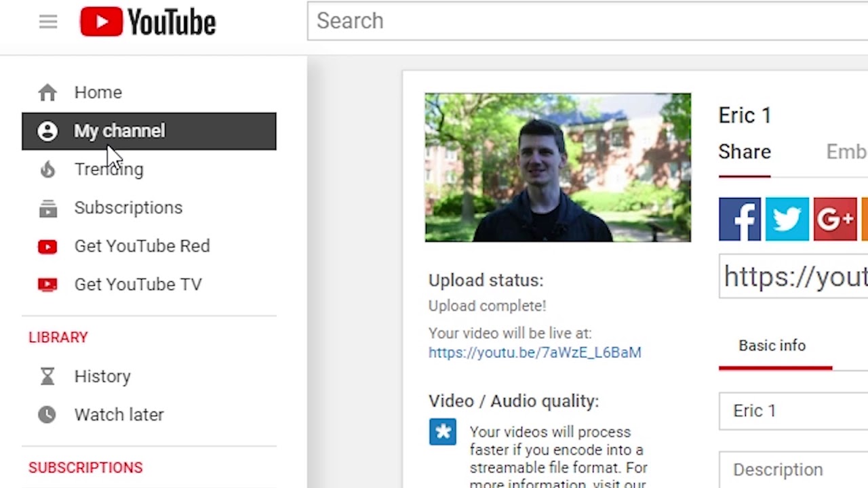
Task: Click the Get YouTube TV icon
Action: (47, 285)
